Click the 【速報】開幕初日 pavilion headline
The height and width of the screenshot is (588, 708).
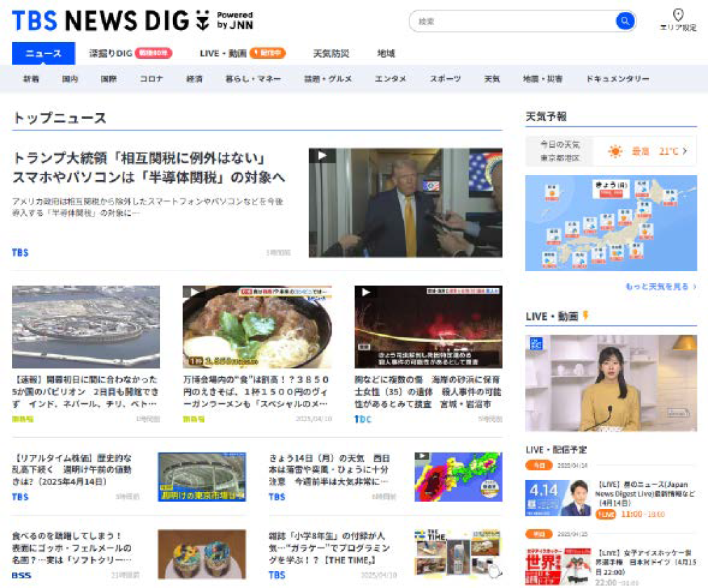point(86,391)
